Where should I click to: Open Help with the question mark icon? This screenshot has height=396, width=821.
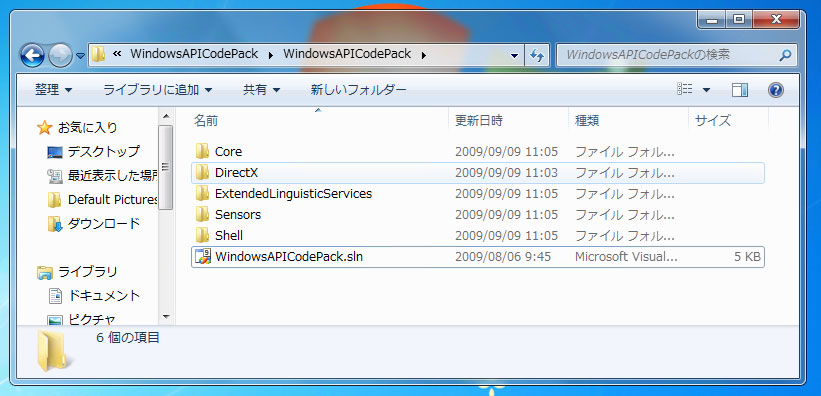pos(775,90)
